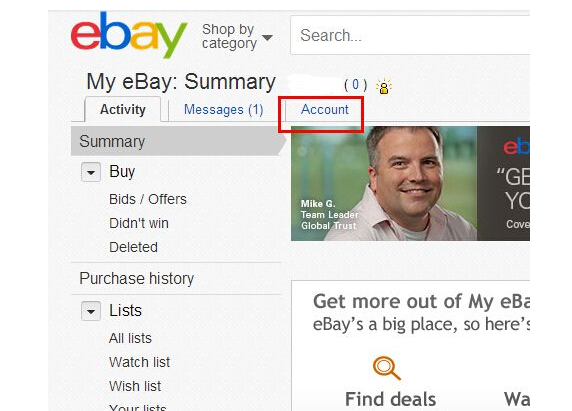
Task: Open Watch list link
Action: pos(139,362)
